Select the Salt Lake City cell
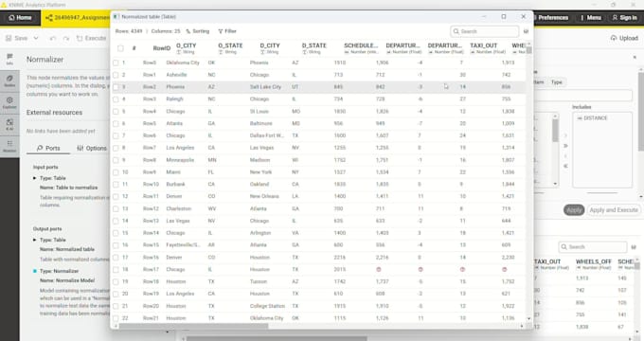 (x=265, y=87)
